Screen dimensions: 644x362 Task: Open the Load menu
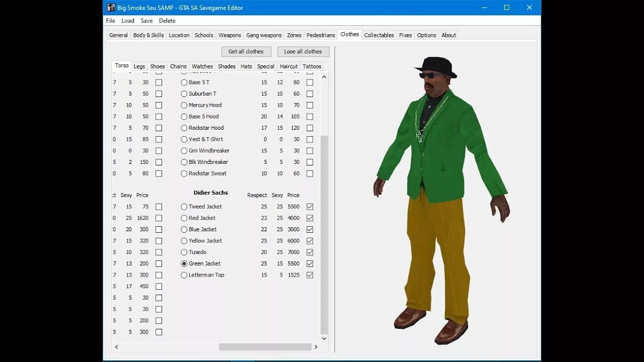click(128, 21)
